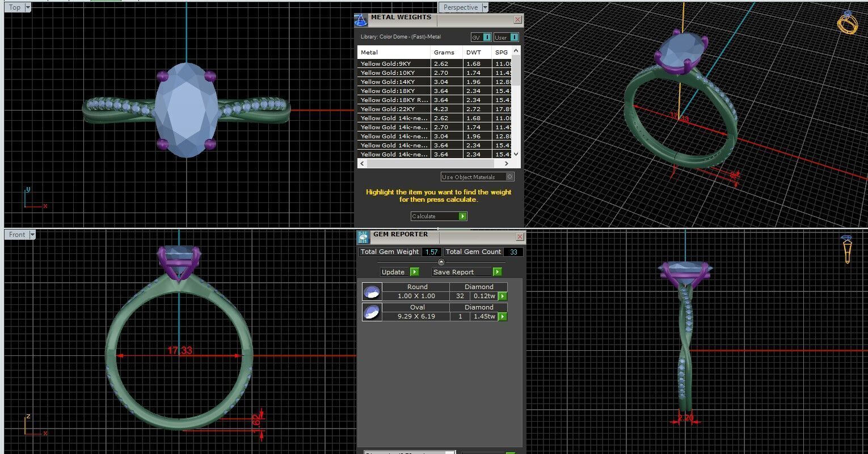
Task: Close the Metal Weights panel
Action: coord(517,20)
